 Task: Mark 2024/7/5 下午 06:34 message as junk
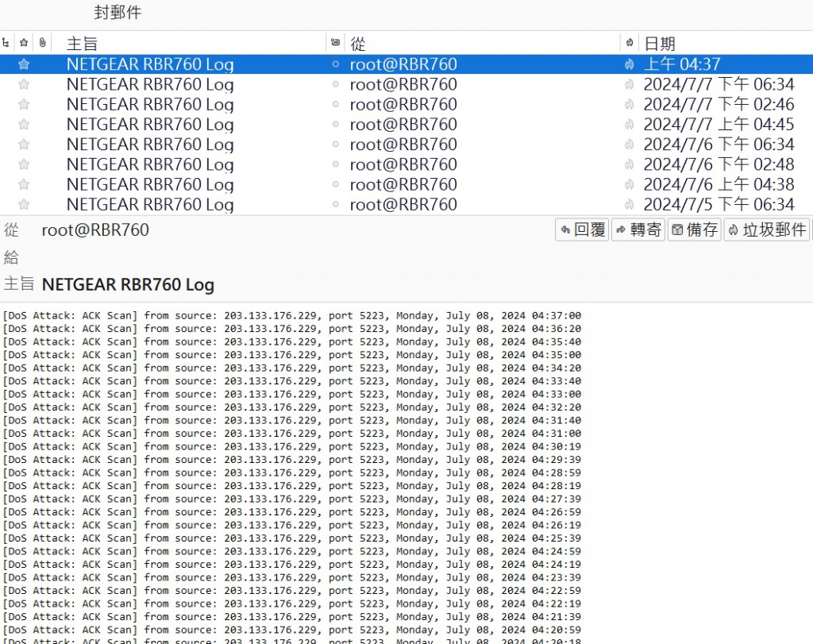click(x=630, y=204)
